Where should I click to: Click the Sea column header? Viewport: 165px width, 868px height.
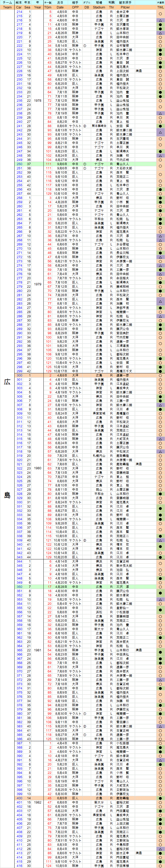[27, 7]
